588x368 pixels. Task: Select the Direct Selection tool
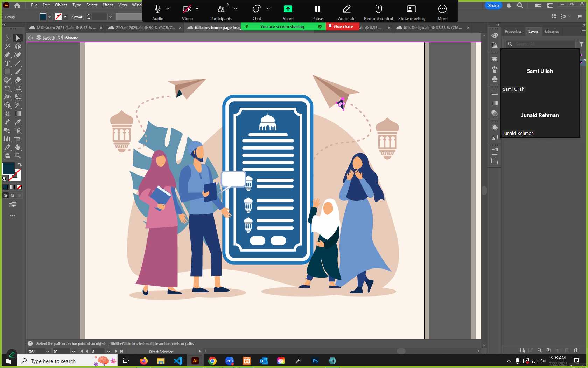click(18, 38)
